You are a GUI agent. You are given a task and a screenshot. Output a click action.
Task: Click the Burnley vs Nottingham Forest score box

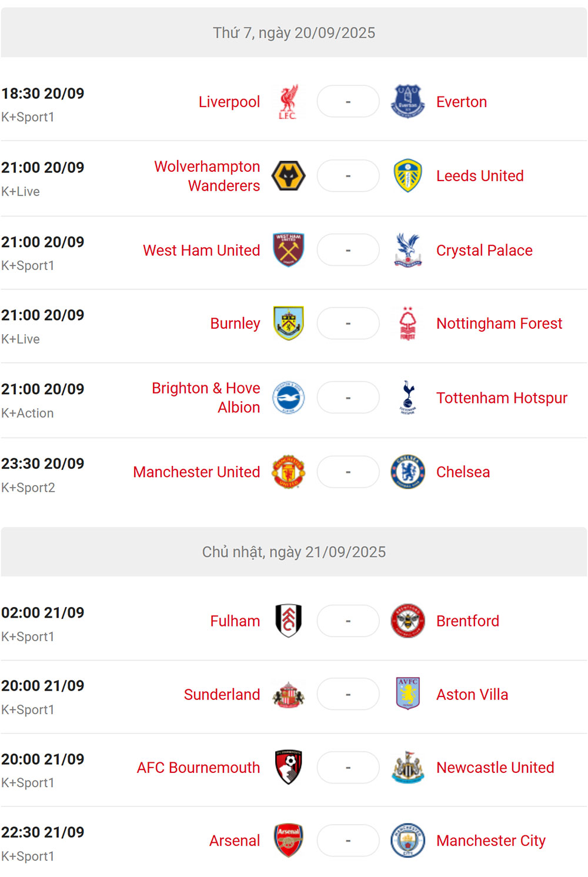[x=348, y=324]
